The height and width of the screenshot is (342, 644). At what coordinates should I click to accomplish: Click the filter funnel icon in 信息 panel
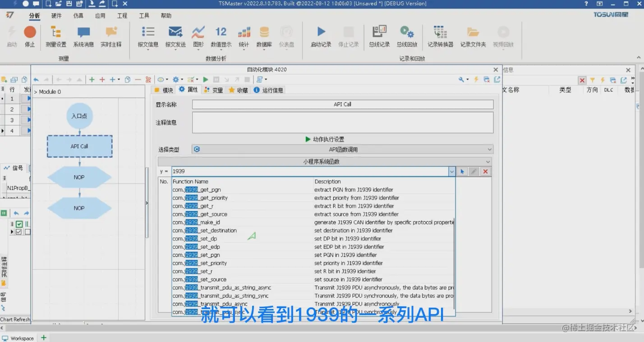click(x=593, y=80)
